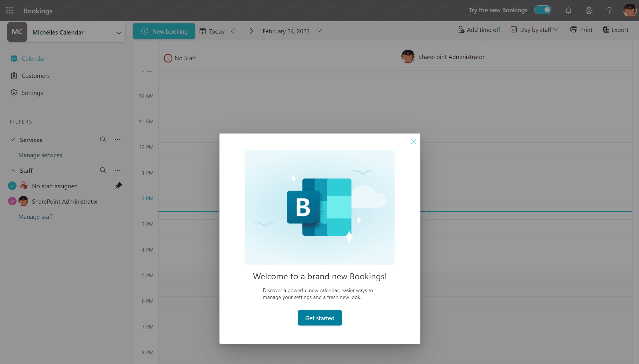Viewport: 639px width, 364px height.
Task: Open Staff more options ellipsis
Action: 118,170
